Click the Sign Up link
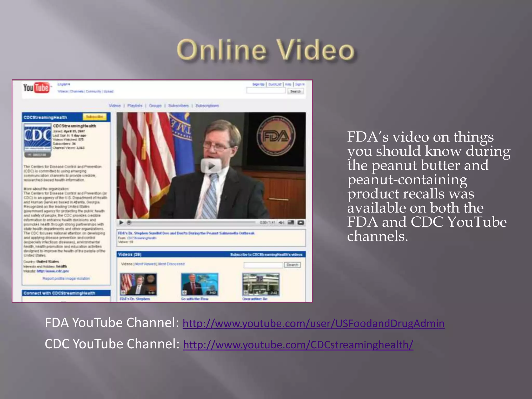The width and height of the screenshot is (532, 399). click(x=258, y=84)
